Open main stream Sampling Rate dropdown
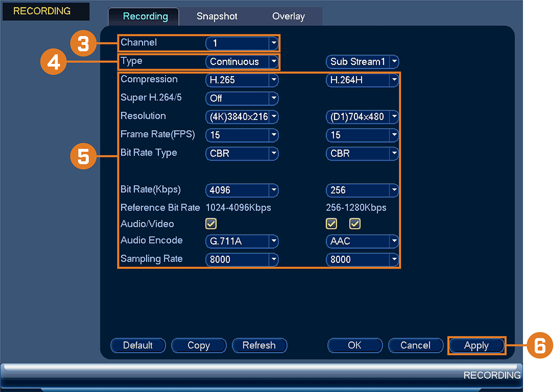The height and width of the screenshot is (392, 554). [x=242, y=259]
